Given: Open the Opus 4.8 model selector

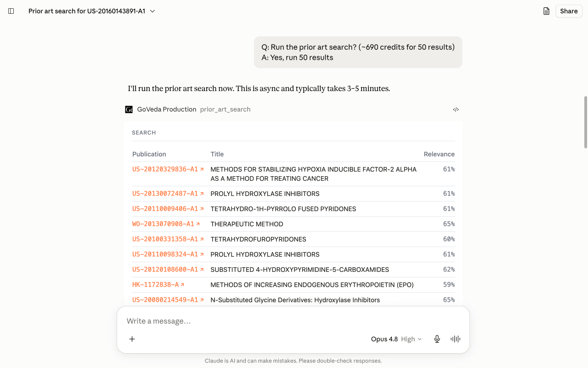Looking at the screenshot, I should pos(384,339).
